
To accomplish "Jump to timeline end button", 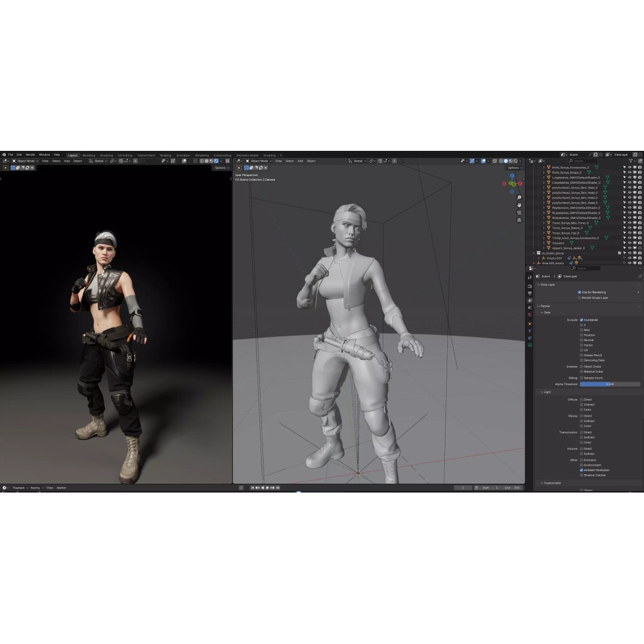I will pyautogui.click(x=278, y=488).
